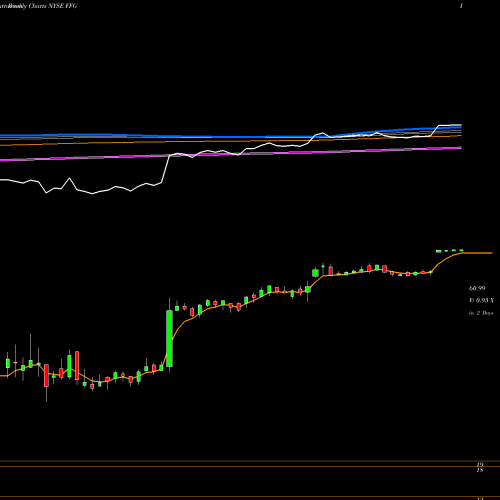Click the 'in 2 Days' label
The height and width of the screenshot is (500, 500).
click(x=481, y=313)
